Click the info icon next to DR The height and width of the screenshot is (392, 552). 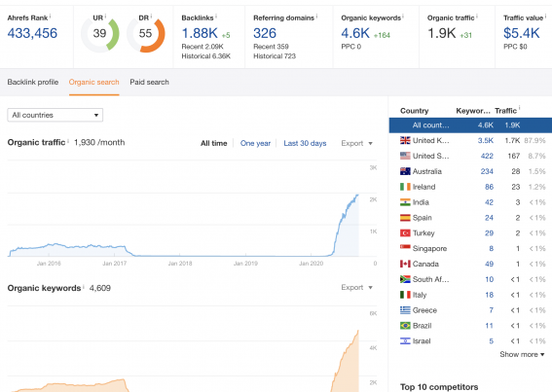(151, 16)
